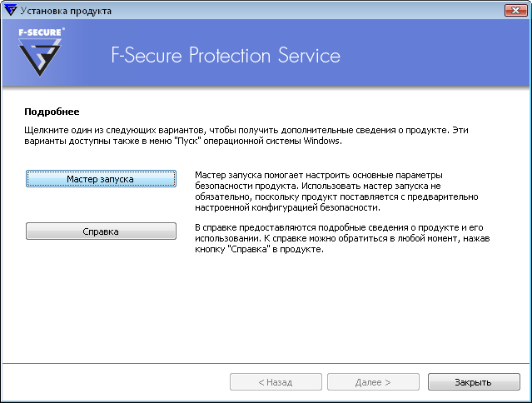Click the greyed-out Далее button

click(x=372, y=382)
